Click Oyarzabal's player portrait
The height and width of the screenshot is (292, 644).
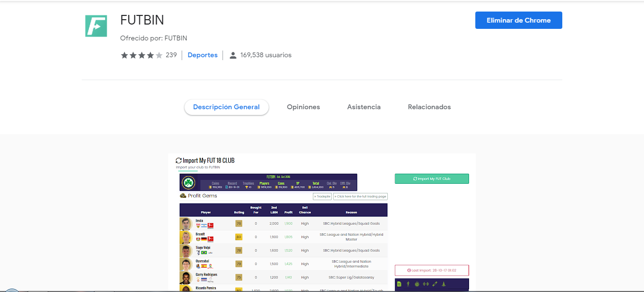(x=186, y=264)
